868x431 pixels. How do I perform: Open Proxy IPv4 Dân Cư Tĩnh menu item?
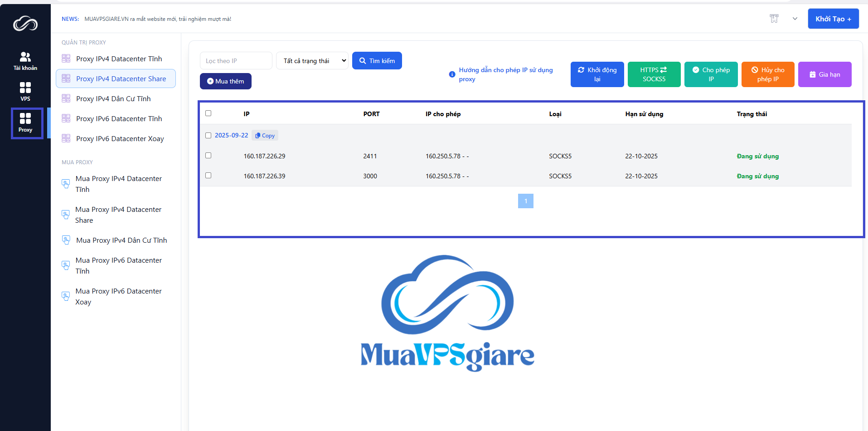click(113, 99)
